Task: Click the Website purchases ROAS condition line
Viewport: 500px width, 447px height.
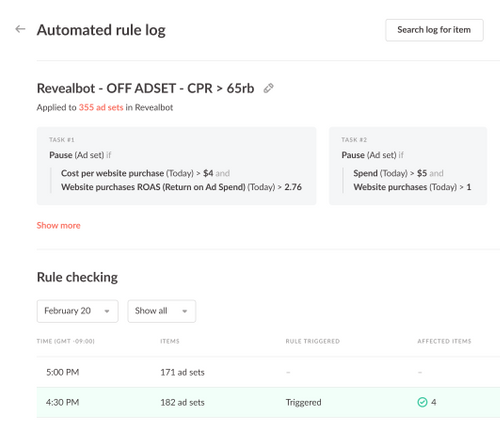Action: (181, 187)
